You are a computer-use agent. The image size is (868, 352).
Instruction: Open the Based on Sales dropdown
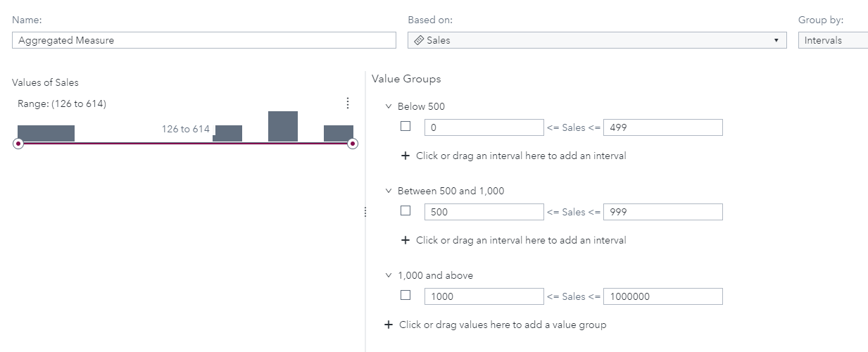point(776,41)
